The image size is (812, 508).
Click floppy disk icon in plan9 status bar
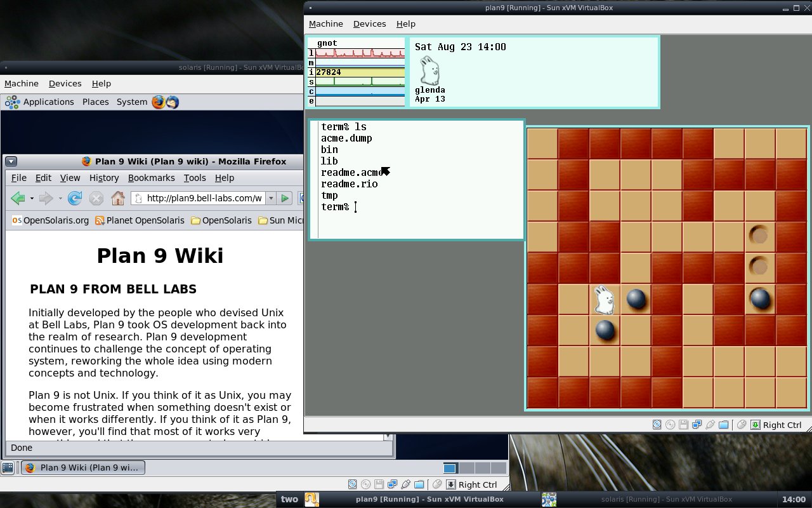(x=683, y=425)
